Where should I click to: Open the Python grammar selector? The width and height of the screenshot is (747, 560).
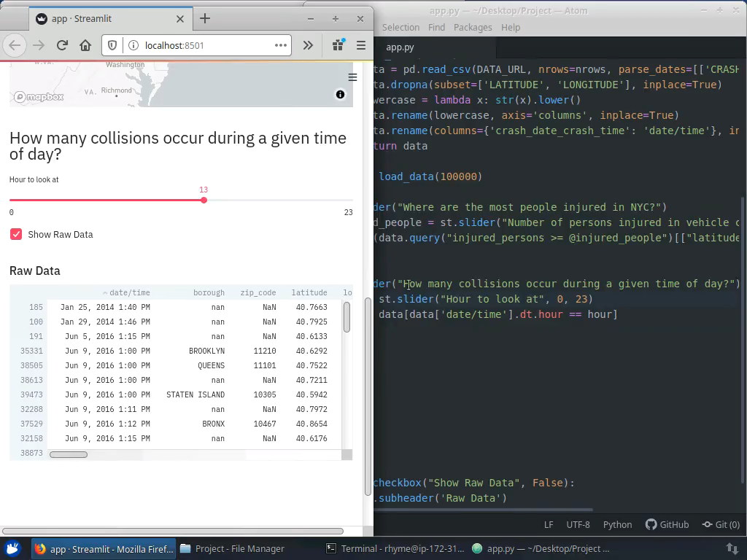[x=617, y=524]
